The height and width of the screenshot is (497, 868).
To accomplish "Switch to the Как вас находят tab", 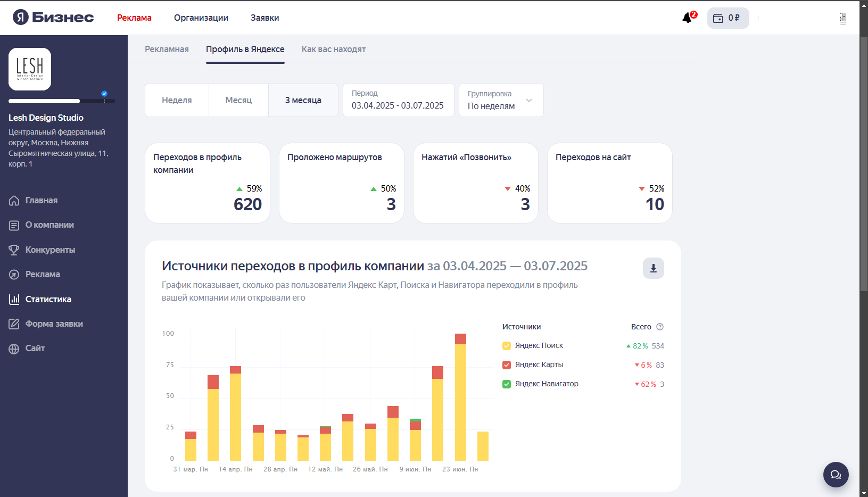I will click(334, 49).
